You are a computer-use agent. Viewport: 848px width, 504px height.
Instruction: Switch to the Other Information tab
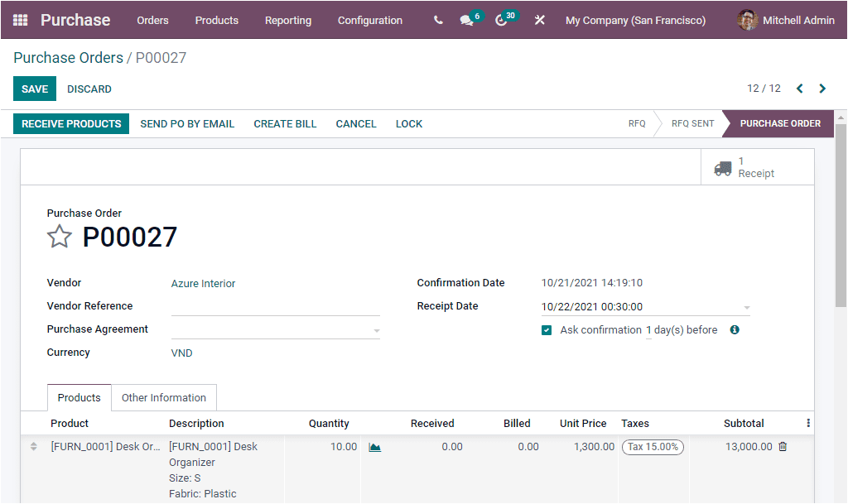coord(163,397)
